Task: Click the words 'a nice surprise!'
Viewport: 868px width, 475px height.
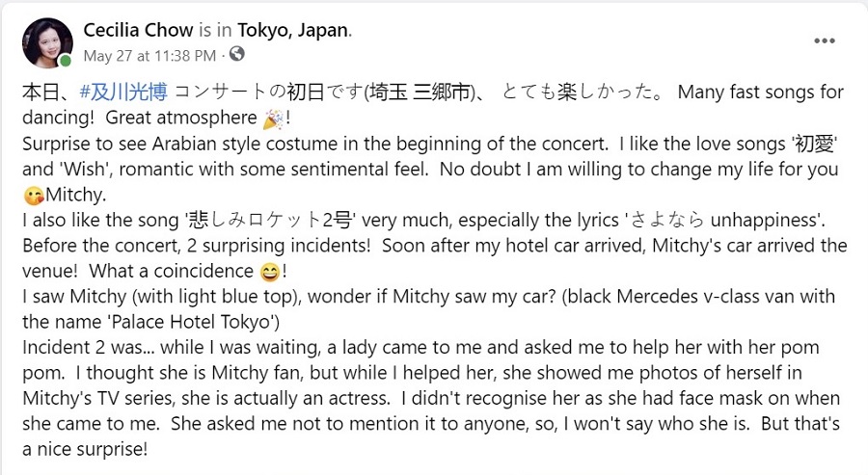Action: pyautogui.click(x=85, y=449)
